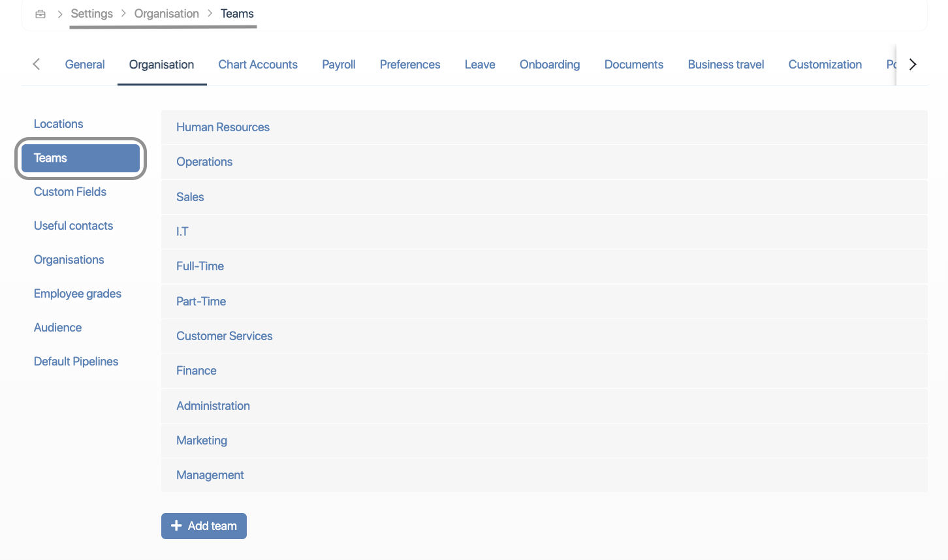Open the Settings breadcrumb link
This screenshot has width=948, height=560.
click(91, 14)
